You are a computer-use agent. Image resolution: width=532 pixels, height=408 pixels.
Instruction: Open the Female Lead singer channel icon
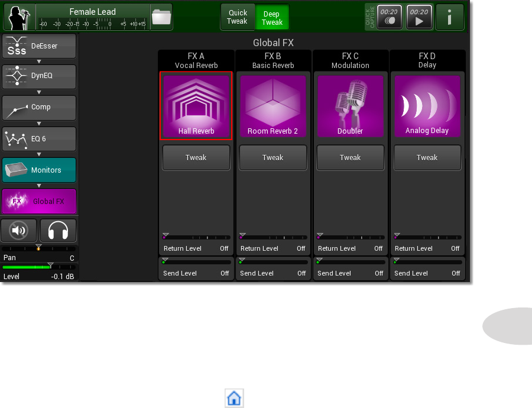click(20, 17)
